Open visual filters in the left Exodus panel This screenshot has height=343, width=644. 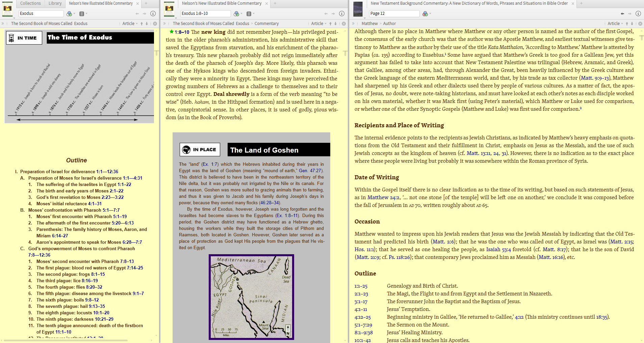(69, 14)
